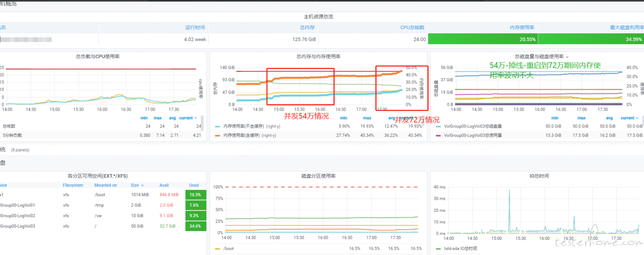Click the green 34.59% disk utilization cell
This screenshot has height=255, width=644.
point(591,39)
